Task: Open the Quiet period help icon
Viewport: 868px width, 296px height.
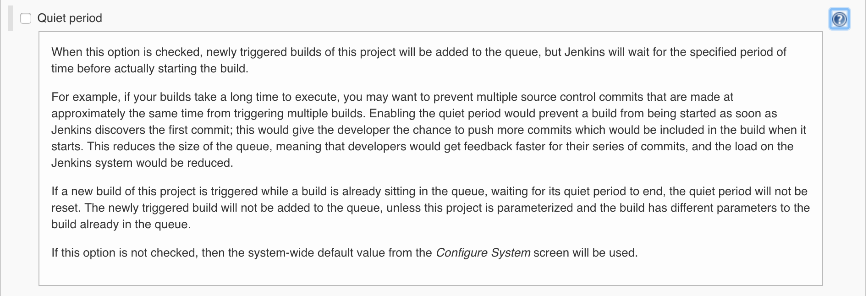Action: [x=839, y=19]
